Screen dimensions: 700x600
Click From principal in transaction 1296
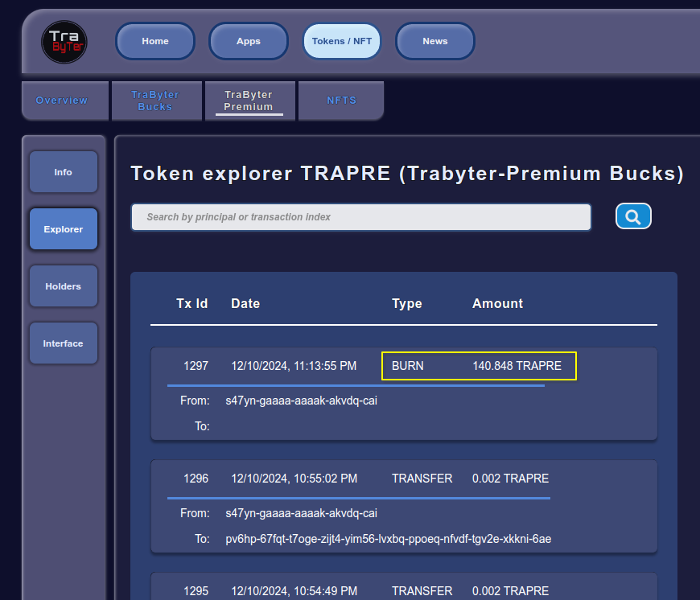(302, 513)
